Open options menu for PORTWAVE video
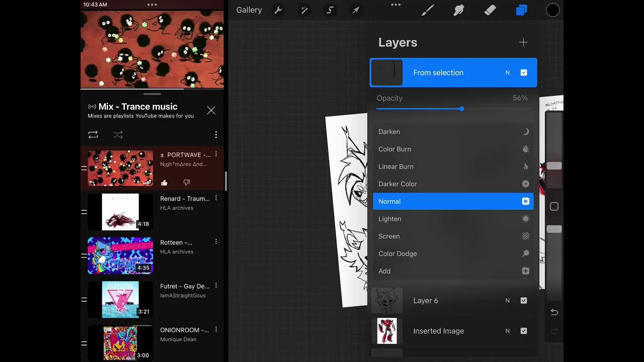Screen dimensions: 644x362 [x=216, y=154]
